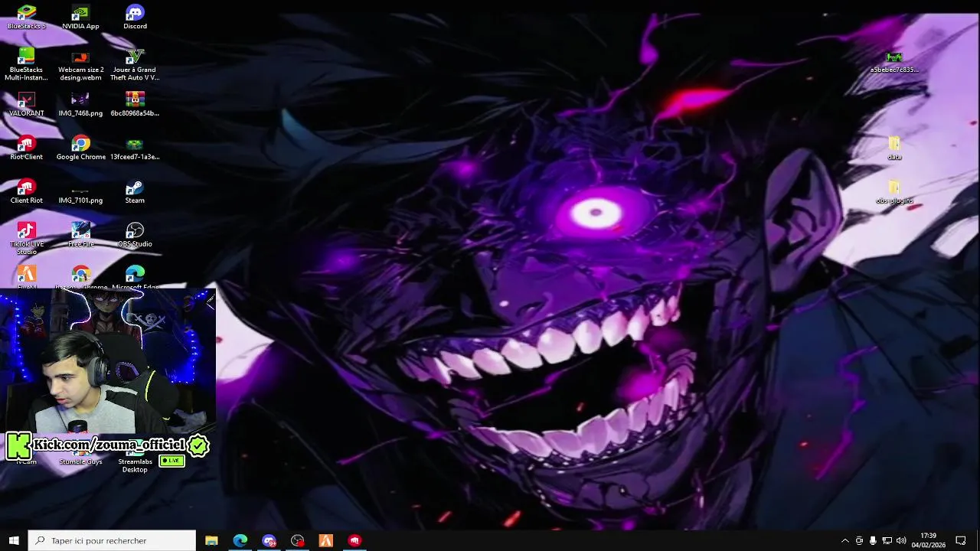Image resolution: width=980 pixels, height=551 pixels.
Task: Select the Free Fire desktop shortcut
Action: [80, 235]
